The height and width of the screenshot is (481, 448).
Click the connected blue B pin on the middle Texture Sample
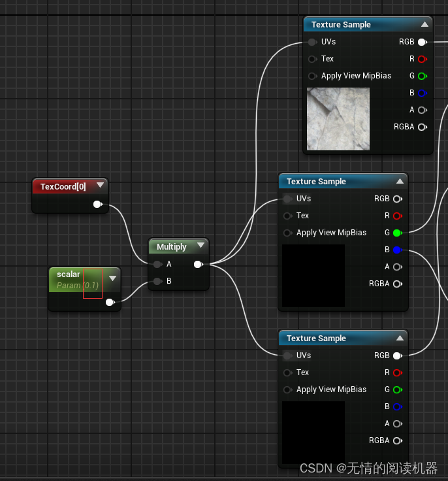pos(397,250)
